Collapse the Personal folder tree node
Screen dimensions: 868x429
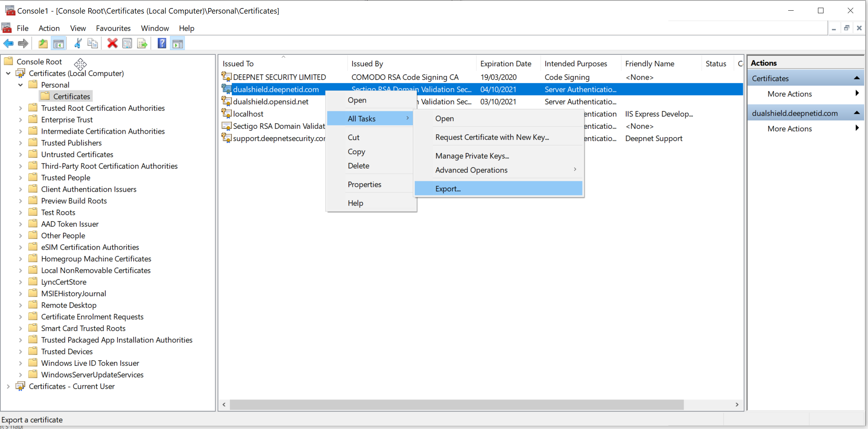click(x=21, y=85)
